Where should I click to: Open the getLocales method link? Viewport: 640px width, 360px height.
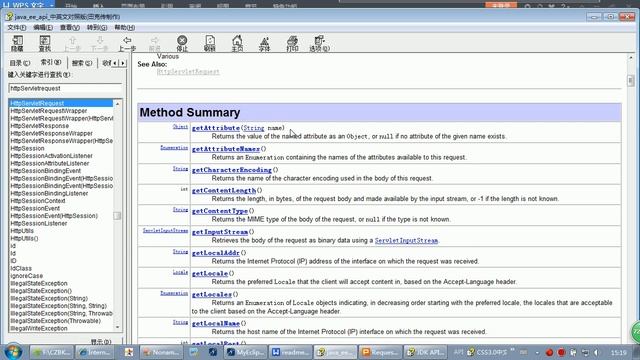(x=212, y=294)
